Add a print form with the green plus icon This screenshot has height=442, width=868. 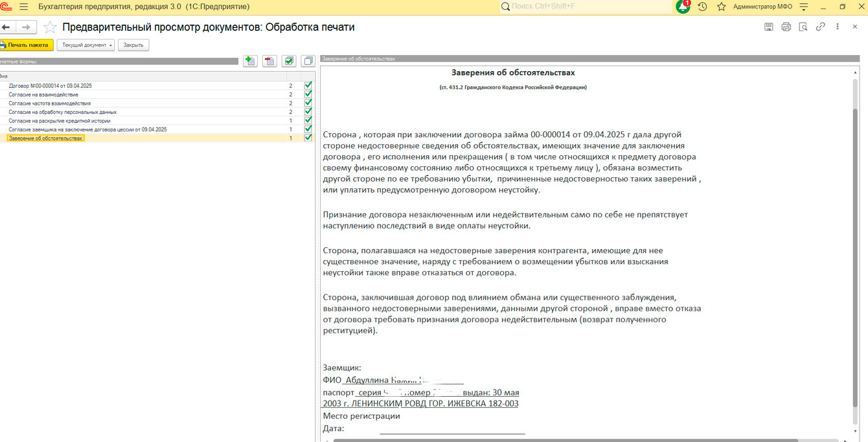click(250, 61)
